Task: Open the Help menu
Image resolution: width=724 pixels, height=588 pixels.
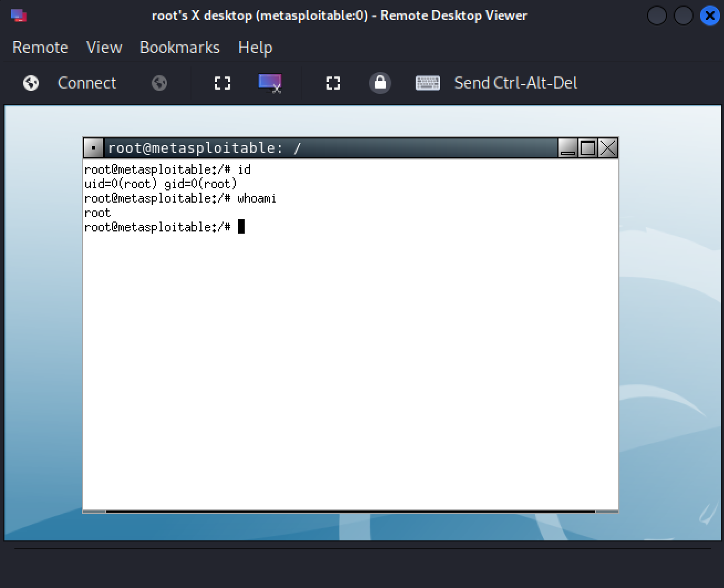Action: tap(255, 48)
